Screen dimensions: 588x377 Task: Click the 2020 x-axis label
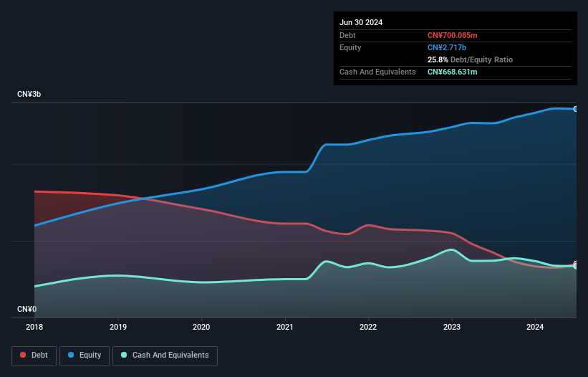click(201, 327)
